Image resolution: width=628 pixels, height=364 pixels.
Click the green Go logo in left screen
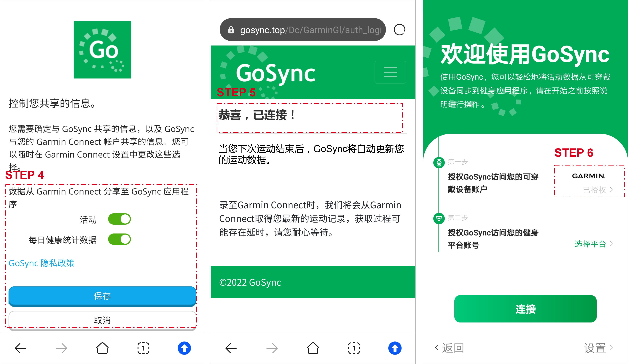(102, 50)
